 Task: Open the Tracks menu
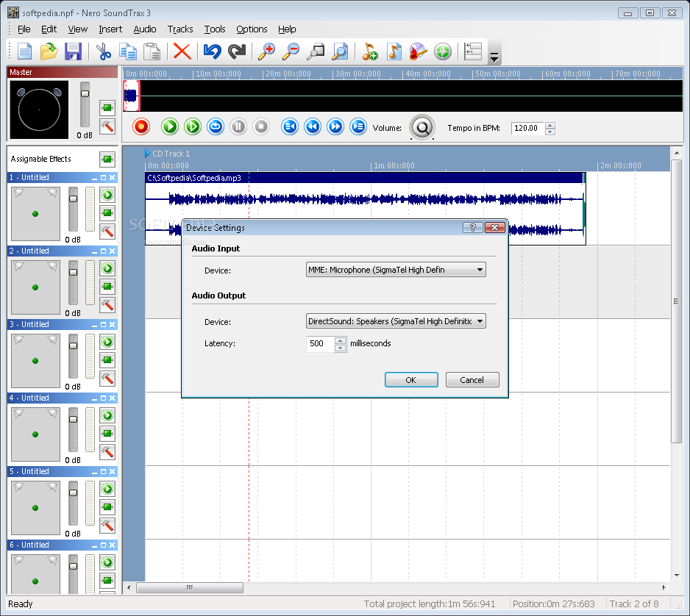[180, 29]
